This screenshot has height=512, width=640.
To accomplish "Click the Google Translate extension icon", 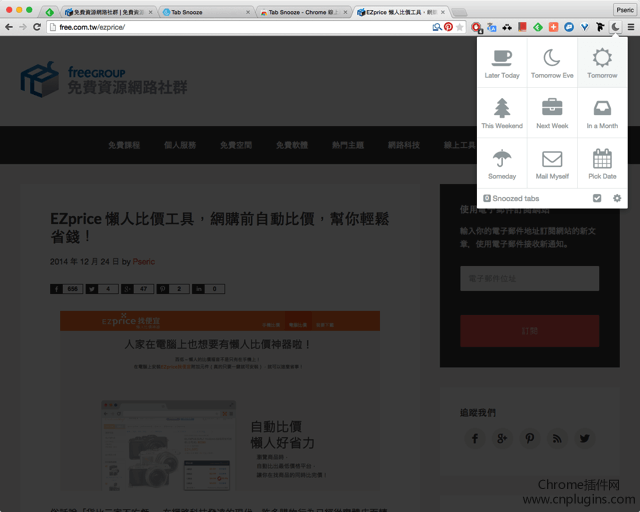I will 492,27.
